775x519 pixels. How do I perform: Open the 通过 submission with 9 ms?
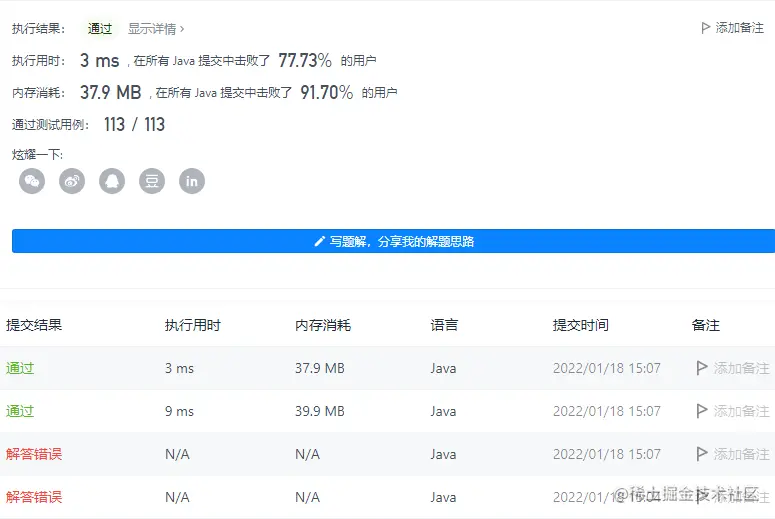(x=20, y=411)
